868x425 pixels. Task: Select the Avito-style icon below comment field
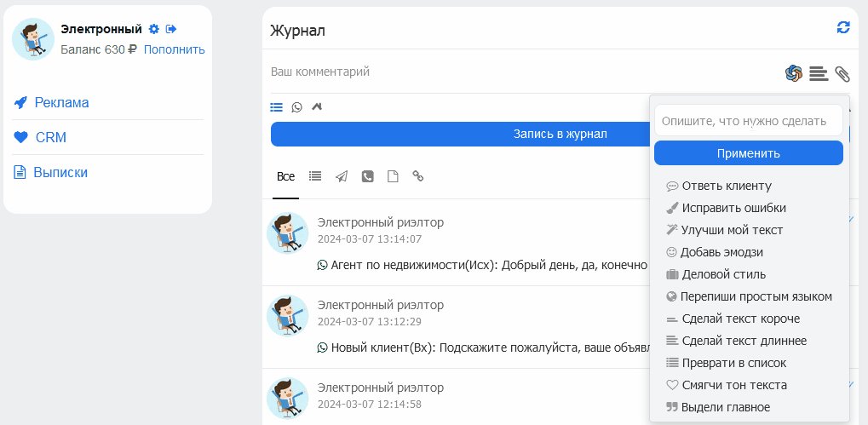317,106
